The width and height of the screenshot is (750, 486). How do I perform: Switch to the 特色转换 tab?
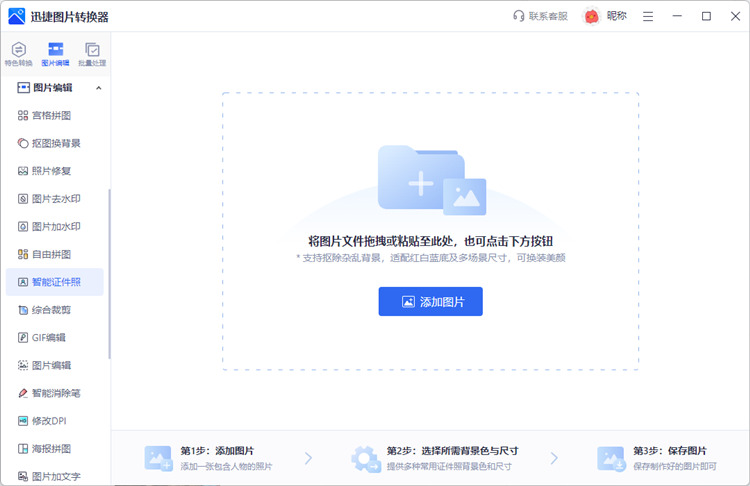[18, 54]
